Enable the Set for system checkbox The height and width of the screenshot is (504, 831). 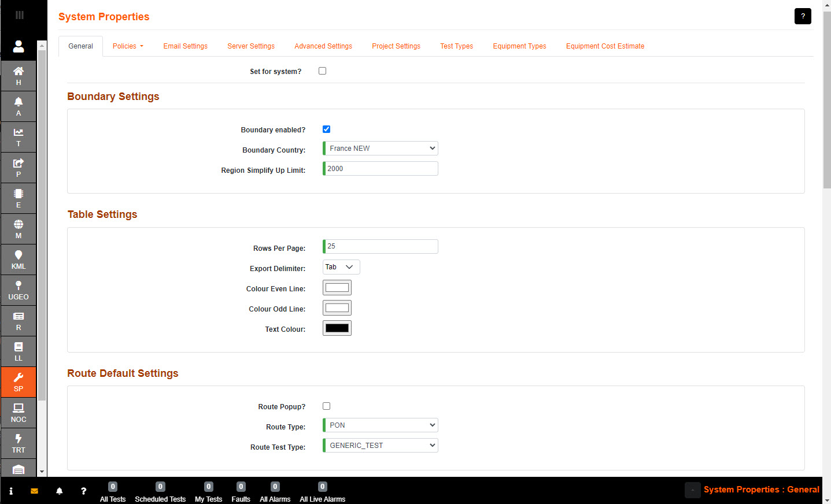coord(323,71)
